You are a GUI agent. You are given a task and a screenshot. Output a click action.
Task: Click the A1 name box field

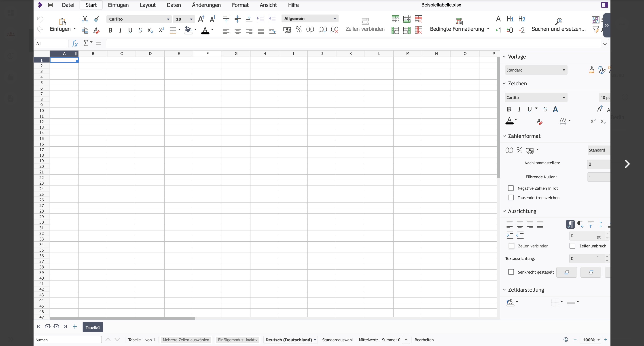51,43
